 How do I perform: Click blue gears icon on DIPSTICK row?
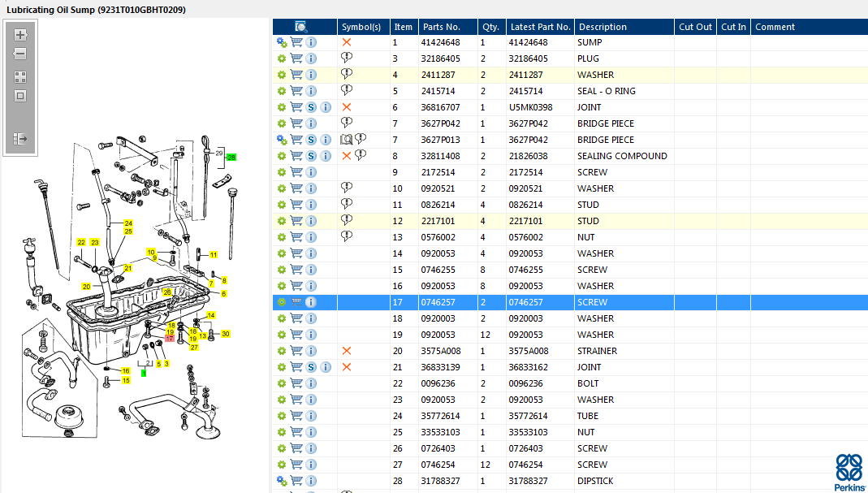point(282,481)
